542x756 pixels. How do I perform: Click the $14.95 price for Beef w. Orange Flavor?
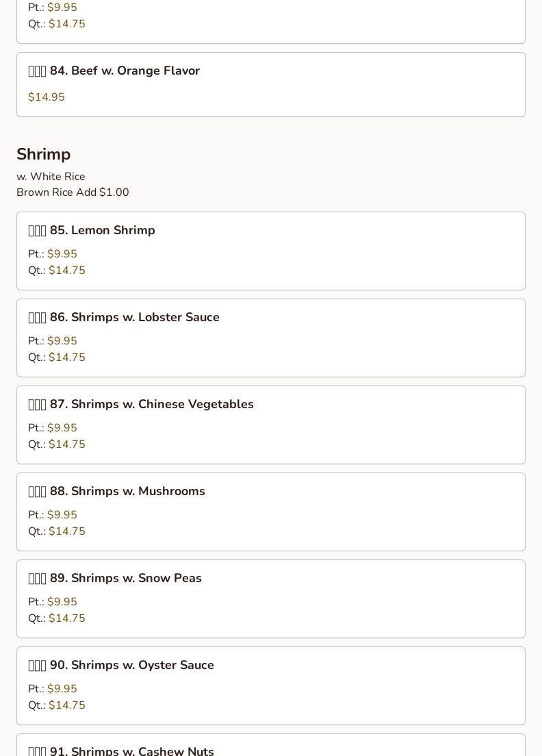pos(47,97)
